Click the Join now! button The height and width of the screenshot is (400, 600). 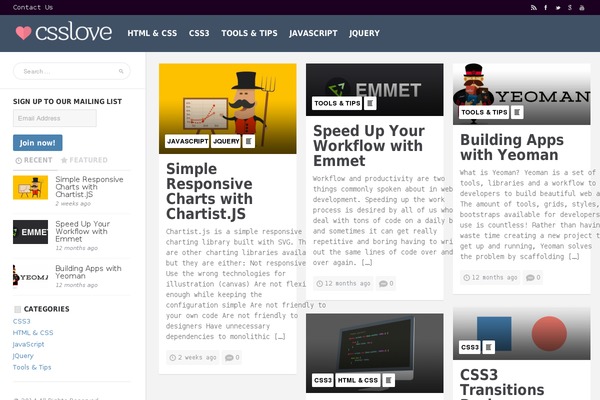coord(38,143)
